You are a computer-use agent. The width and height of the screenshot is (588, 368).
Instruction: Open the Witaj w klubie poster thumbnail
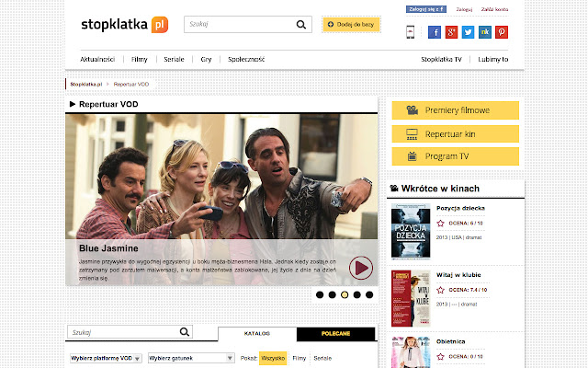click(411, 298)
